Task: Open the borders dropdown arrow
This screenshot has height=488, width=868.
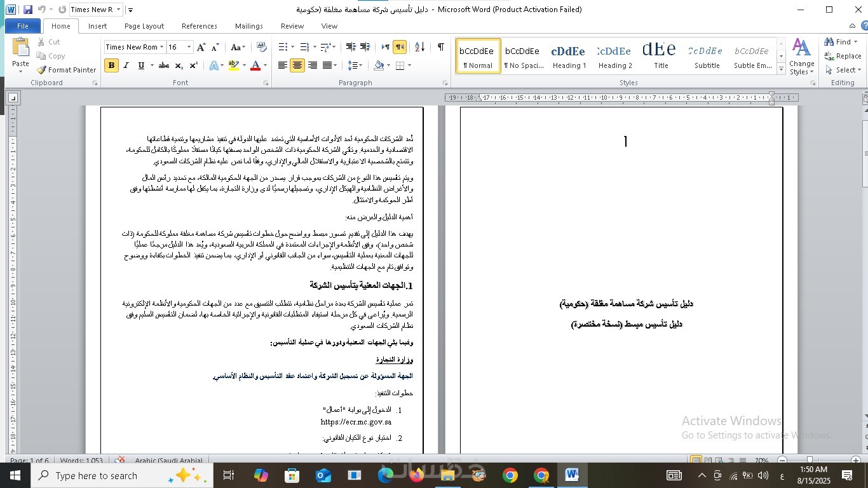Action: [x=409, y=65]
